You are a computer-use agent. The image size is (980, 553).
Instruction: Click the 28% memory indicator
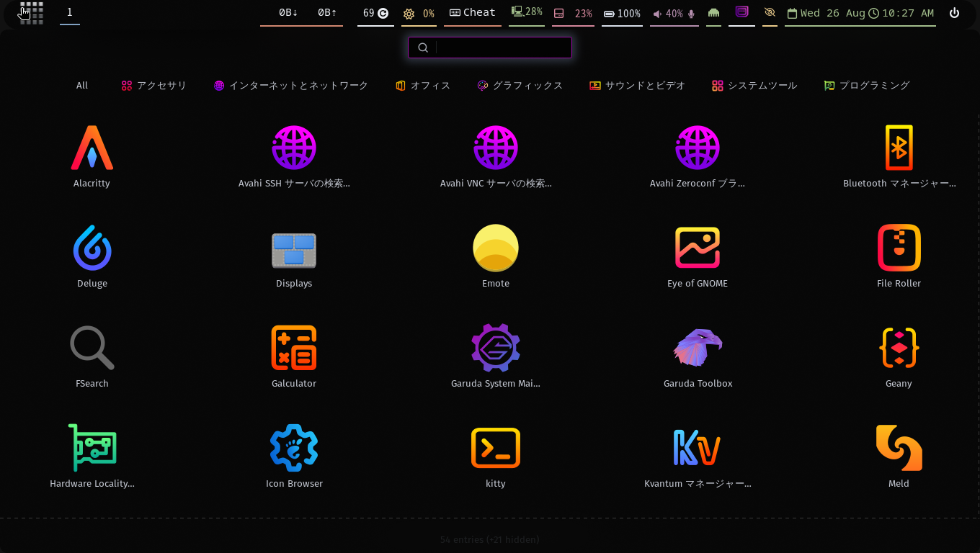tap(527, 12)
